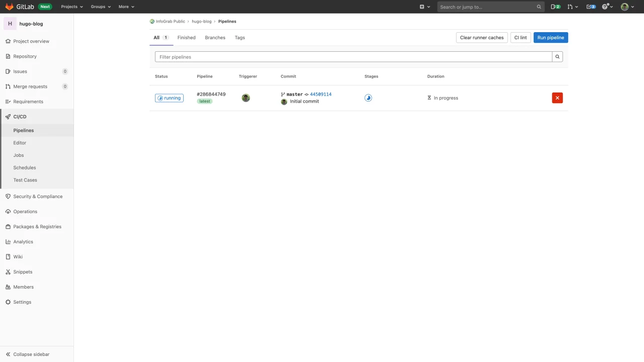
Task: Expand the Groups dropdown menu
Action: [x=101, y=7]
